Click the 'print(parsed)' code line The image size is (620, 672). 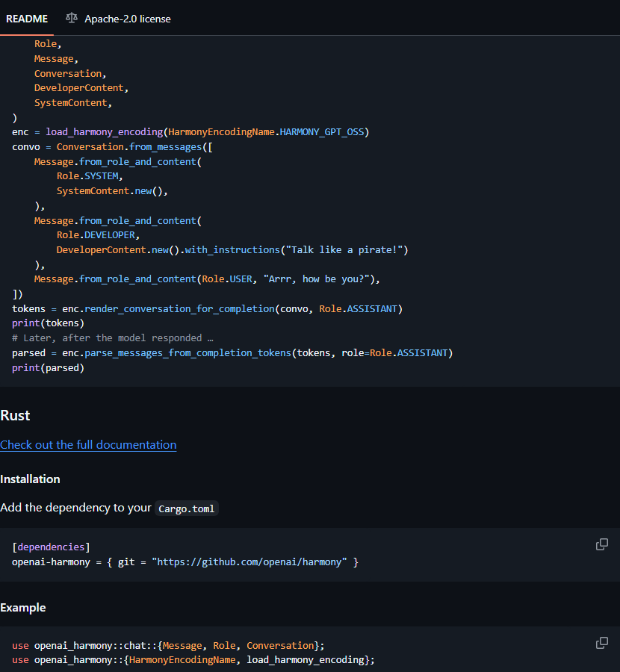48,367
